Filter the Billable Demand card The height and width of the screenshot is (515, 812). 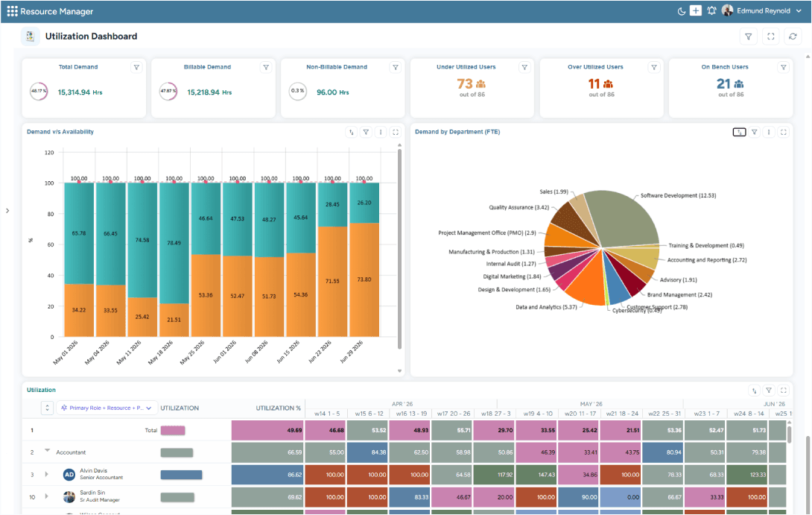pyautogui.click(x=266, y=67)
